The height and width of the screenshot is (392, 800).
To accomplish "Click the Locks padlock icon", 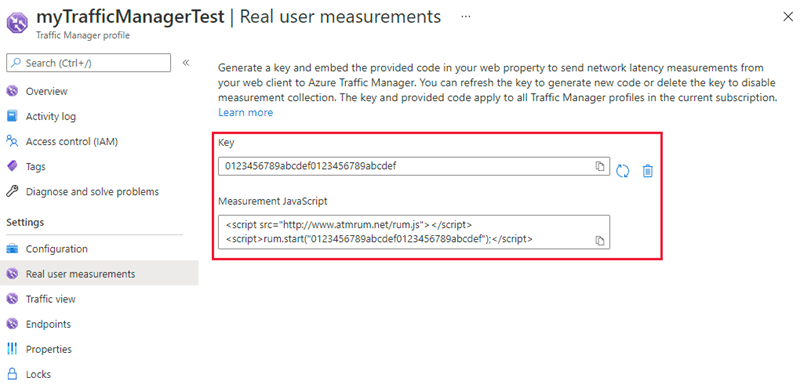I will 12,374.
